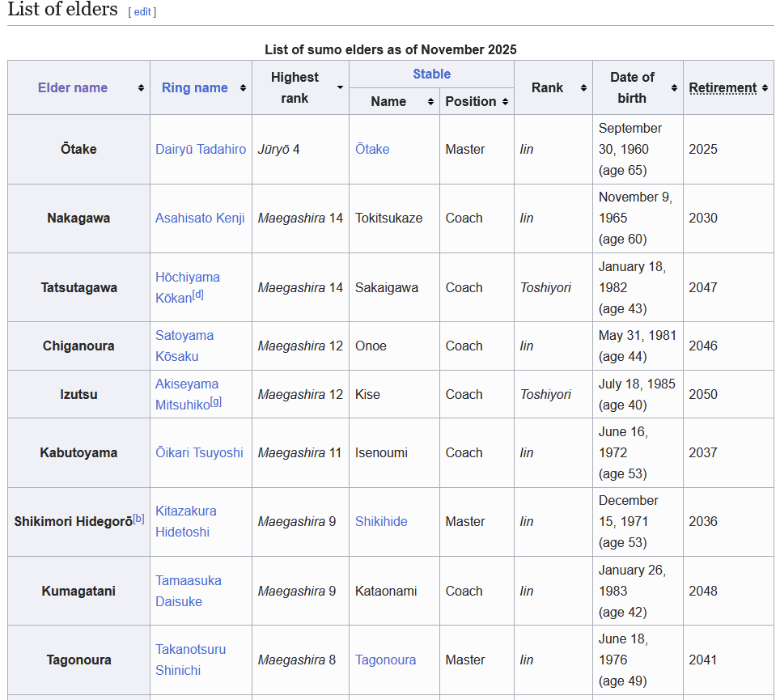Sort by Highest rank arrow icon
The height and width of the screenshot is (700, 780).
[340, 87]
